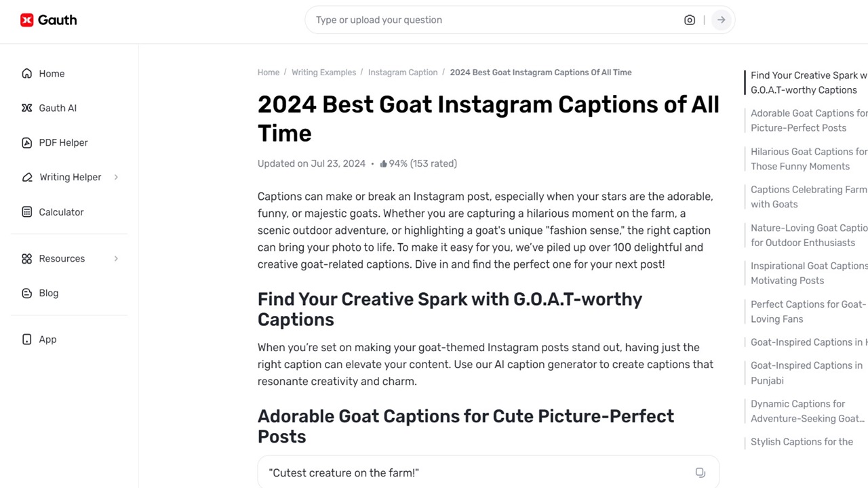Select Blog in the sidebar menu
The width and height of the screenshot is (868, 488).
point(48,293)
